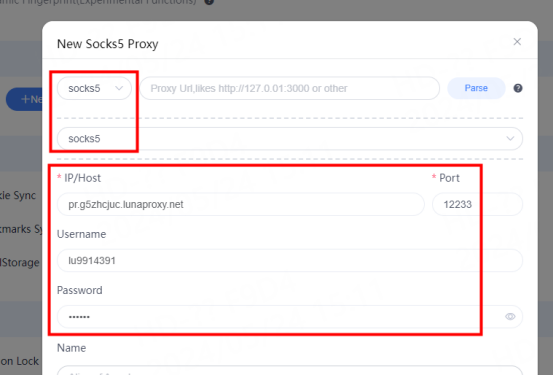
Task: Focus the masked Password field
Action: point(290,316)
